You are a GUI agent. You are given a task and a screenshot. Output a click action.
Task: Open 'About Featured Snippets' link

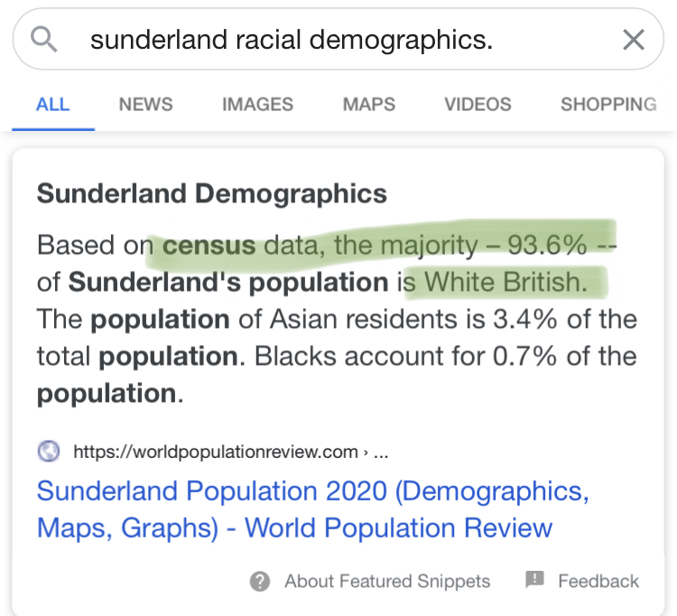(387, 581)
